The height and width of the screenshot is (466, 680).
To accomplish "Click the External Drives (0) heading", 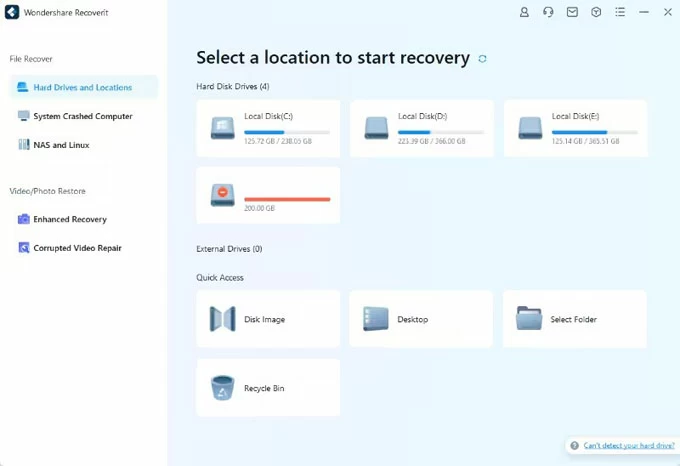I will tap(229, 249).
